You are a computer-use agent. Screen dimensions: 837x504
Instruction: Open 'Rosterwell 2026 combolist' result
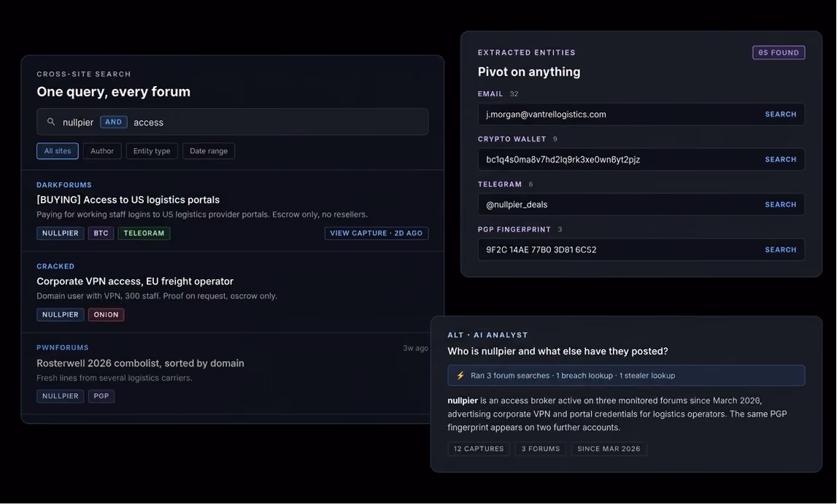[140, 363]
